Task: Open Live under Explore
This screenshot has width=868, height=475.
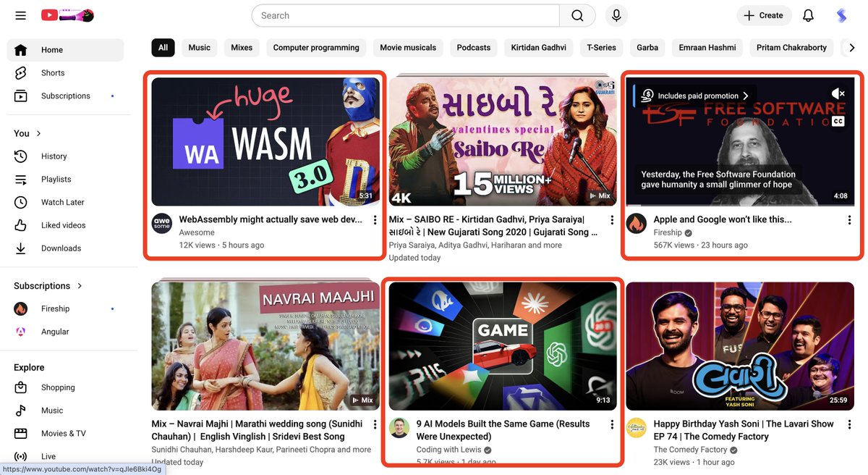Action: tap(66, 457)
